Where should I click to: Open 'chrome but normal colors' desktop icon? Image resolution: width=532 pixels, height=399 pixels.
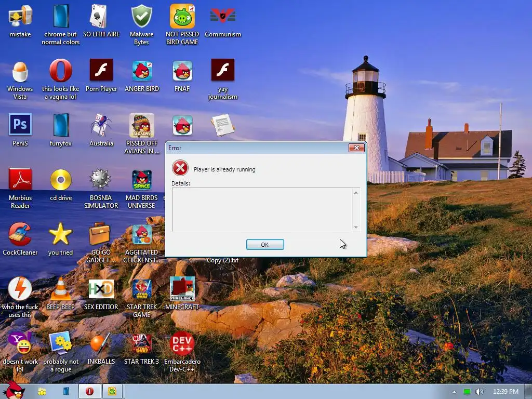pos(61,16)
